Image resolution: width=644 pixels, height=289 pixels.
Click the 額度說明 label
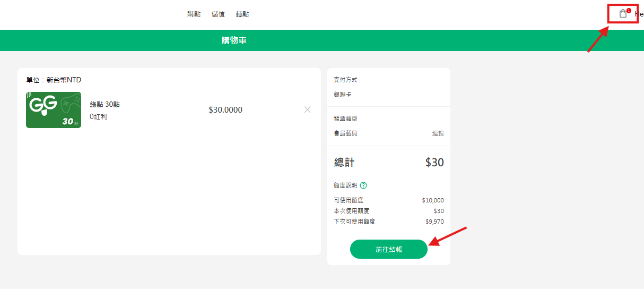[345, 185]
